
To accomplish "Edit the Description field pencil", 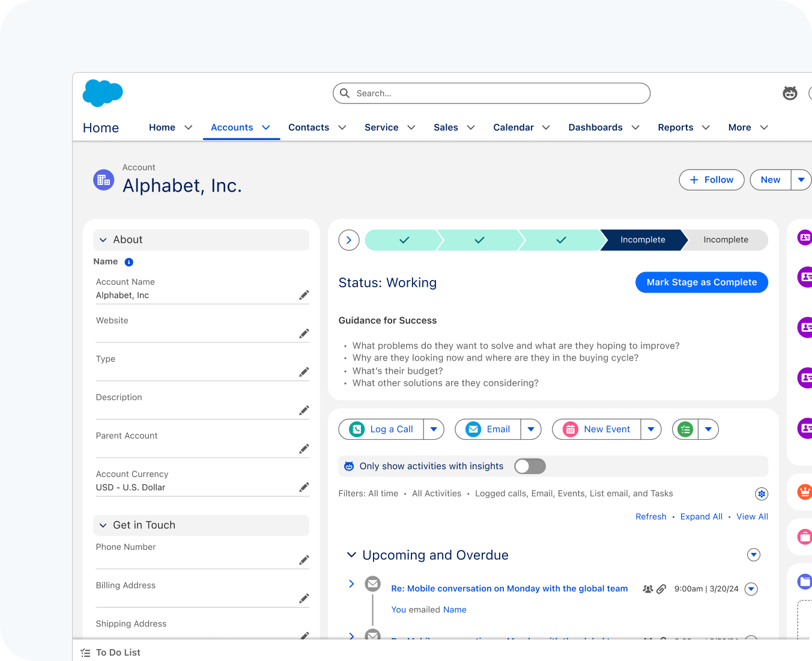I will [x=304, y=410].
